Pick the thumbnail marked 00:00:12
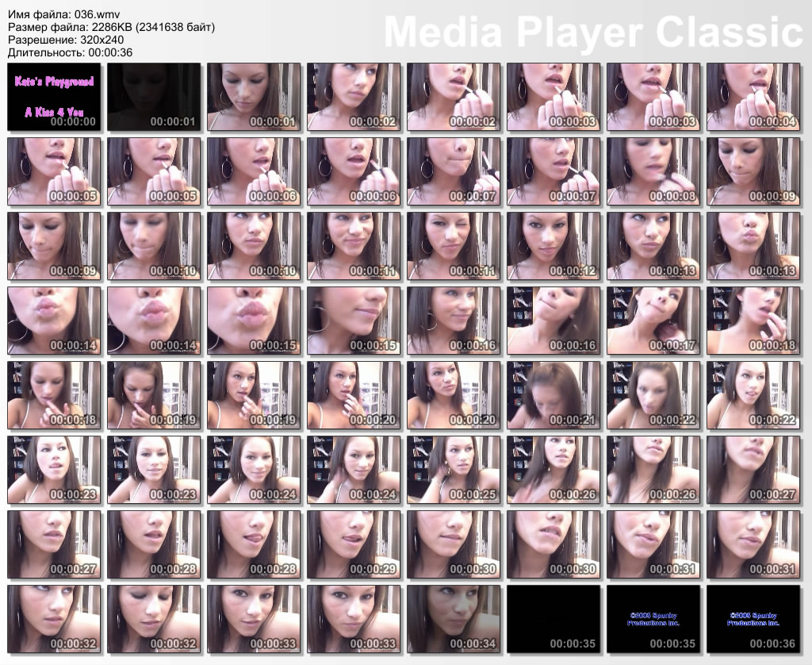Screen dimensions: 812x665 click(x=553, y=246)
